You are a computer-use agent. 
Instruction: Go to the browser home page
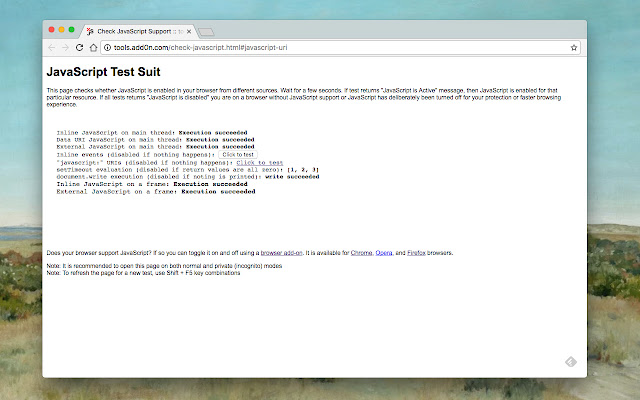tap(93, 47)
